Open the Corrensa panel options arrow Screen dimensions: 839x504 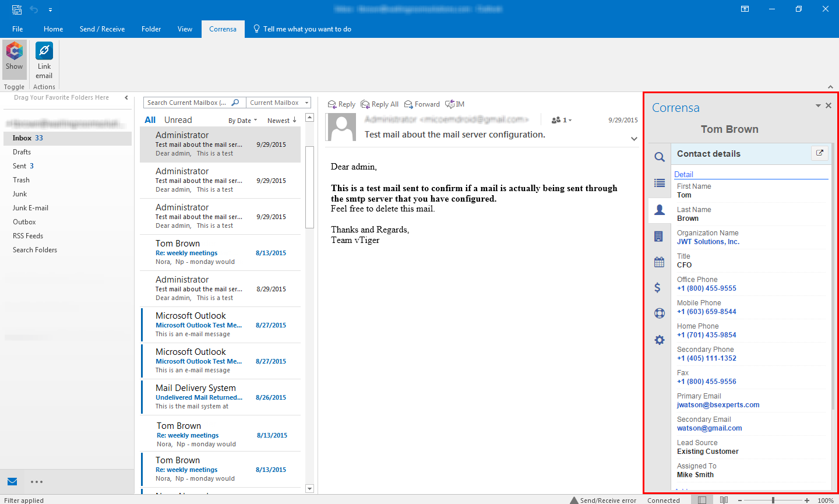pyautogui.click(x=818, y=105)
